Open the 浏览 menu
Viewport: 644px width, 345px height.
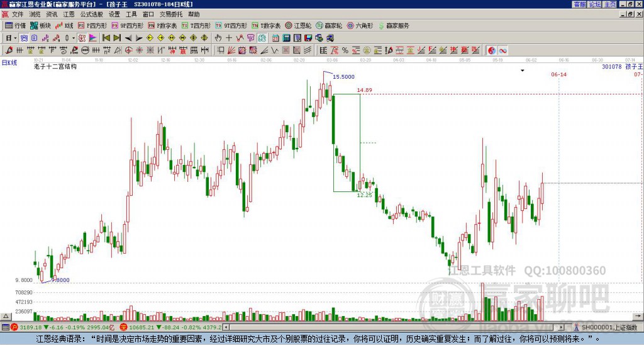35,14
